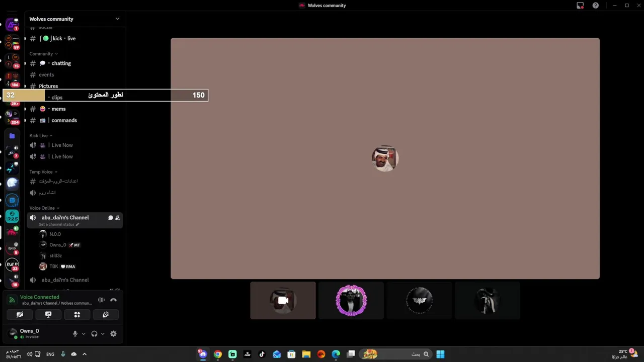Turn on camera in voice panel

coord(20,314)
